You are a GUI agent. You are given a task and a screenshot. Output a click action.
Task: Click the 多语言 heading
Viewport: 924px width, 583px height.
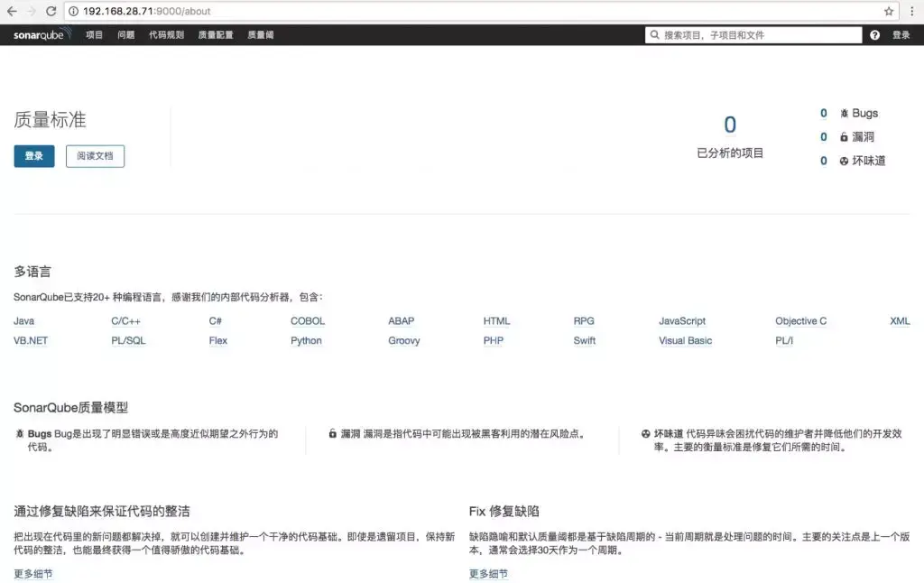[32, 272]
